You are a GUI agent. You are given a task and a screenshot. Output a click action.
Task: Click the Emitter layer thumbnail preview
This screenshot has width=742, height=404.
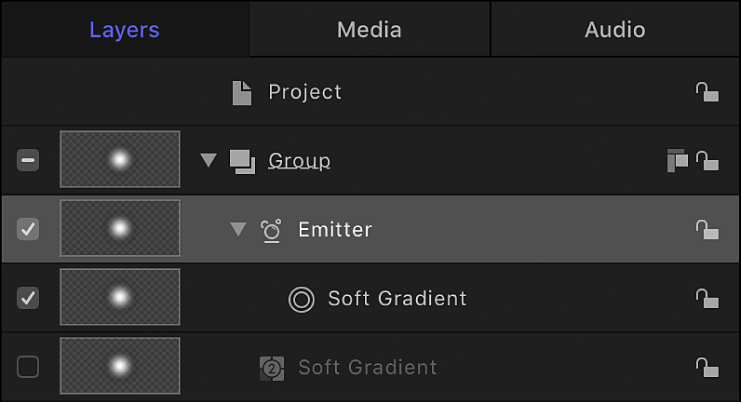point(120,229)
